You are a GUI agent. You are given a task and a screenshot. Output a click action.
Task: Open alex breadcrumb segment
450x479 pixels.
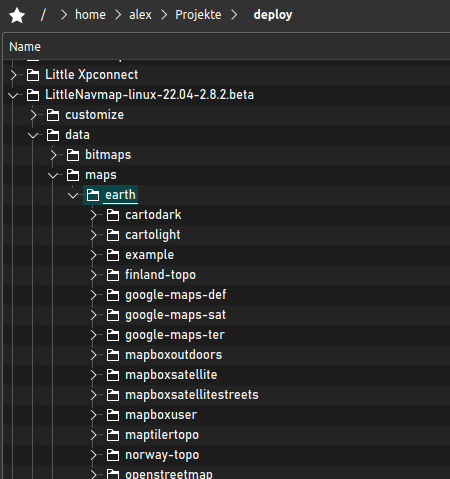click(x=140, y=15)
